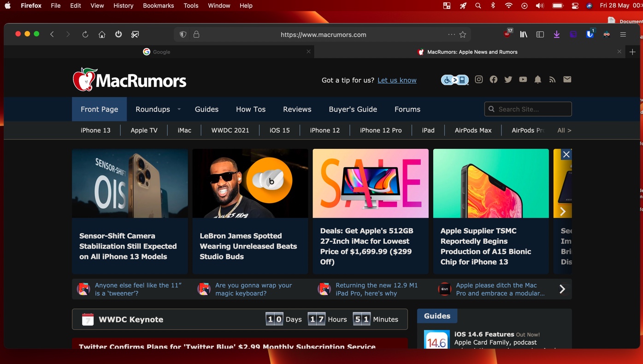The height and width of the screenshot is (364, 643).
Task: Click the email envelope icon on MacRumors
Action: (x=567, y=79)
